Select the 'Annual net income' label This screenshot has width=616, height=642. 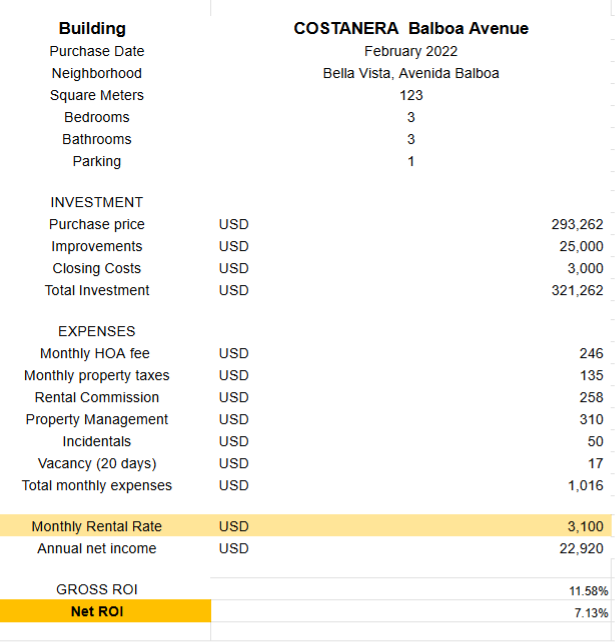pyautogui.click(x=97, y=548)
